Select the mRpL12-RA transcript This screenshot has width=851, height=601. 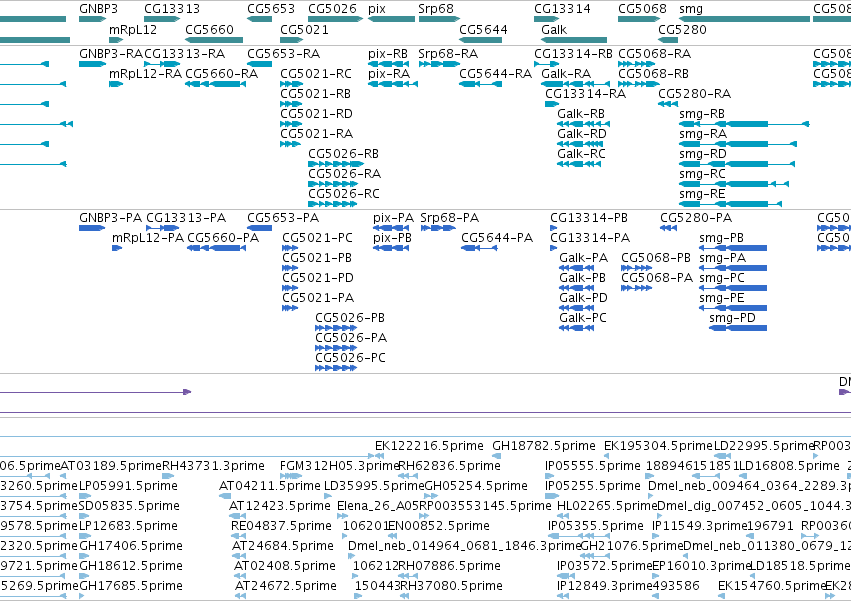click(116, 84)
